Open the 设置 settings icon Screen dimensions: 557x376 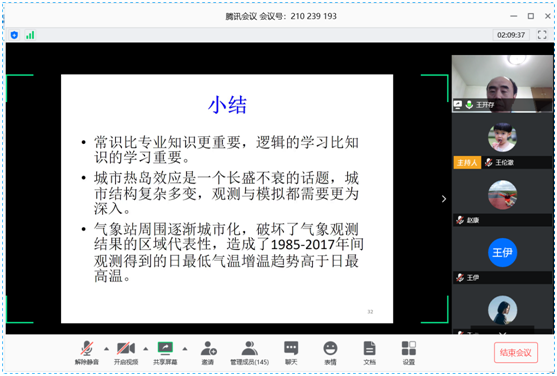click(x=409, y=353)
